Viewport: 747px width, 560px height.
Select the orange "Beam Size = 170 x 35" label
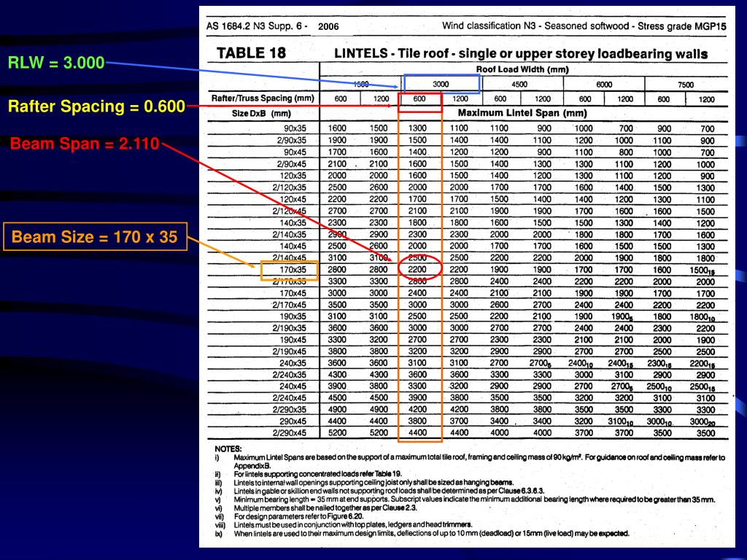click(x=95, y=237)
